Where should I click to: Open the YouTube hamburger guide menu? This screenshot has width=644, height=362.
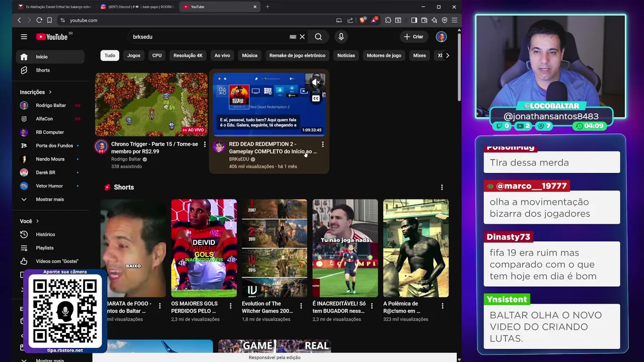point(24,37)
